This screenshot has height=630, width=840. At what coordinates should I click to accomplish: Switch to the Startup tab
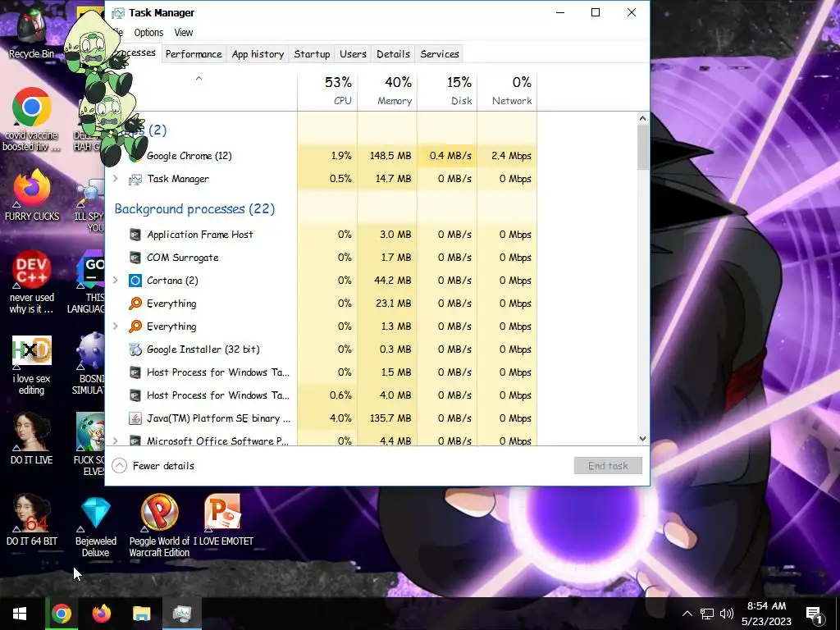pyautogui.click(x=312, y=54)
